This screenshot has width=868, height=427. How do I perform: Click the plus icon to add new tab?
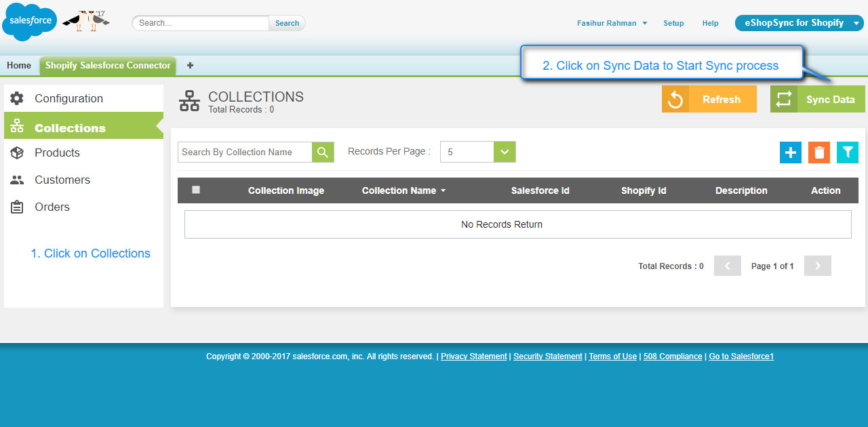pyautogui.click(x=190, y=65)
